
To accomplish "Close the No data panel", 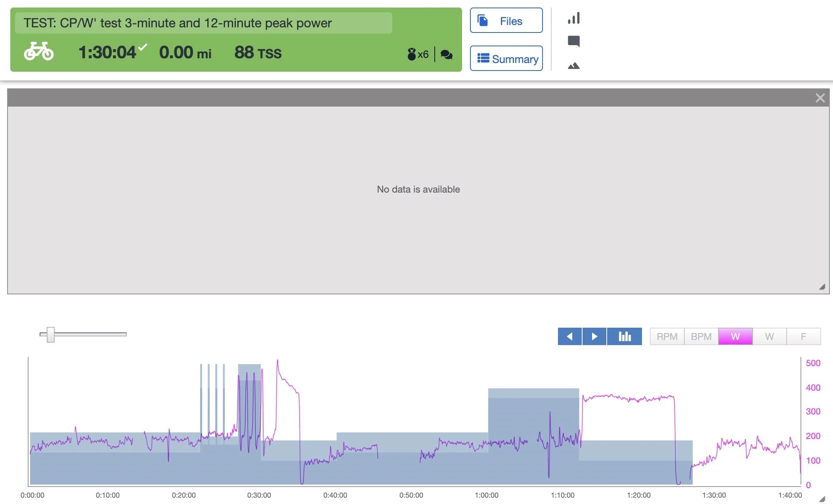I will click(820, 98).
